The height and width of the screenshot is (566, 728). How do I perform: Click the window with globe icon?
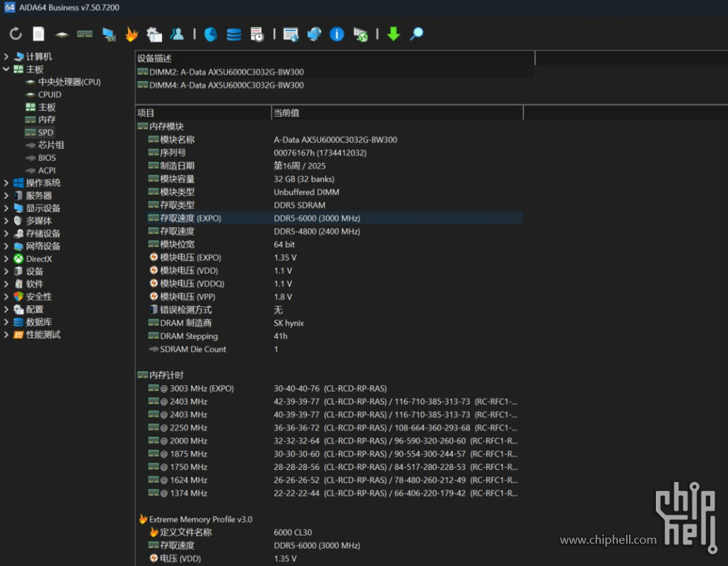click(x=291, y=34)
